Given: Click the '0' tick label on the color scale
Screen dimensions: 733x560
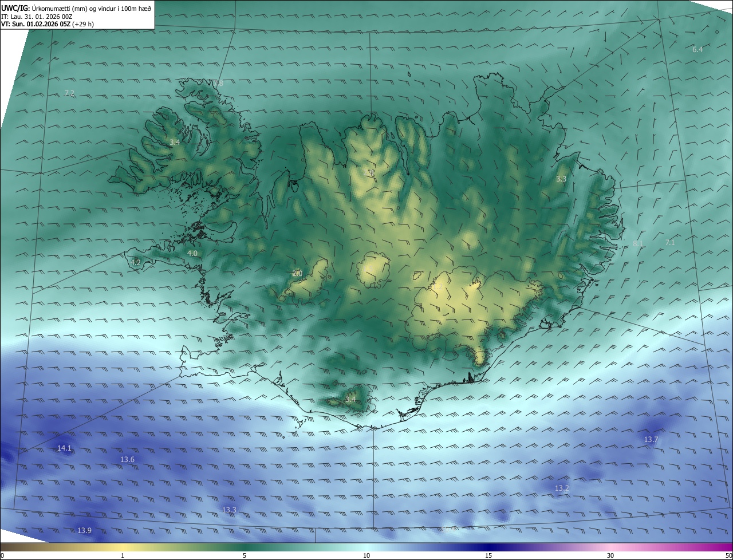Looking at the screenshot, I should pos(2,555).
